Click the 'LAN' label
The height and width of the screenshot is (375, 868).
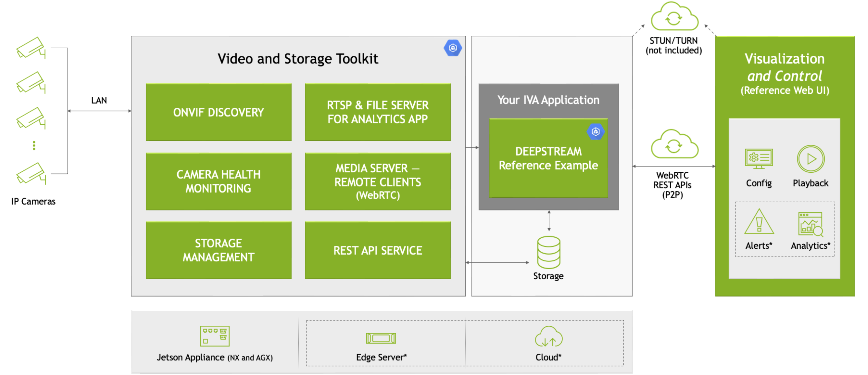[99, 100]
